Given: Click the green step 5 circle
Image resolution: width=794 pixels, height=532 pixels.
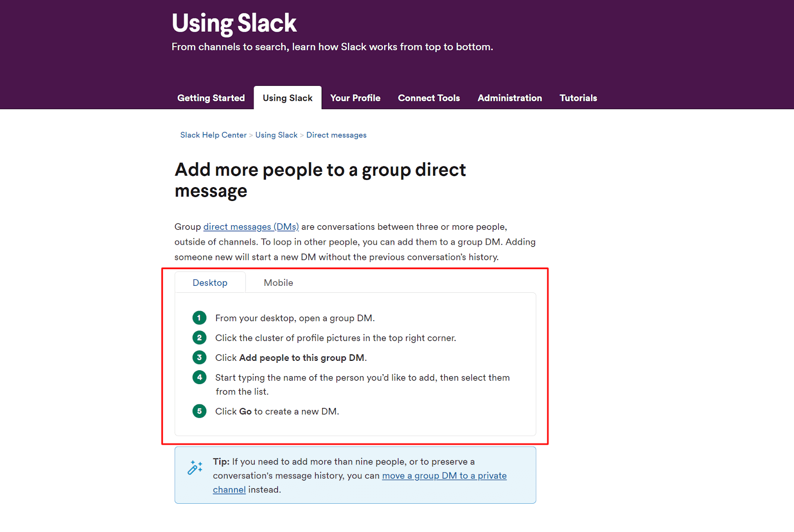Looking at the screenshot, I should [199, 411].
